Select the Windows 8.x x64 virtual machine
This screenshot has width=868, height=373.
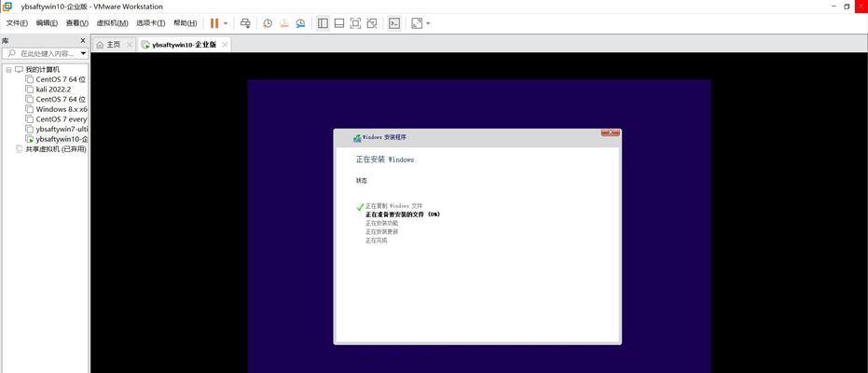click(62, 109)
